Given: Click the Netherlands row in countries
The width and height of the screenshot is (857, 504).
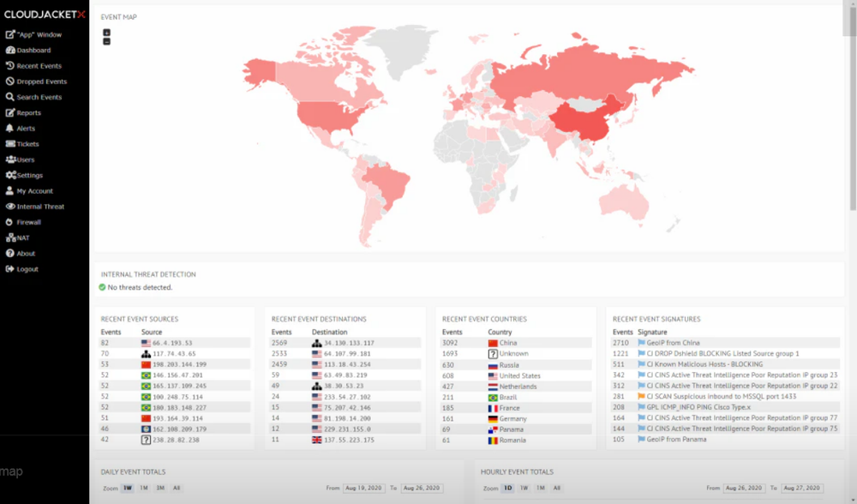Looking at the screenshot, I should [515, 387].
